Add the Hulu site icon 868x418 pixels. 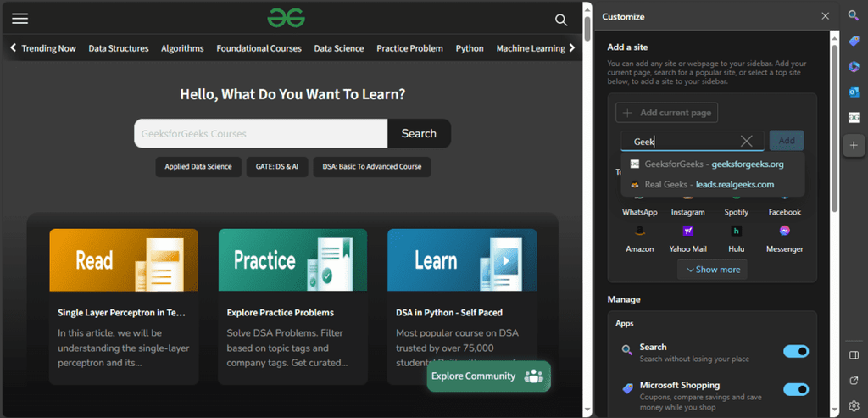(x=737, y=231)
